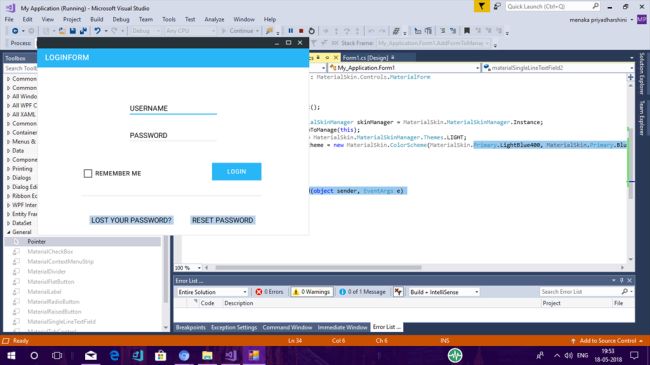The height and width of the screenshot is (365, 650).
Task: Switch to the Breakpoints tab
Action: pos(191,327)
